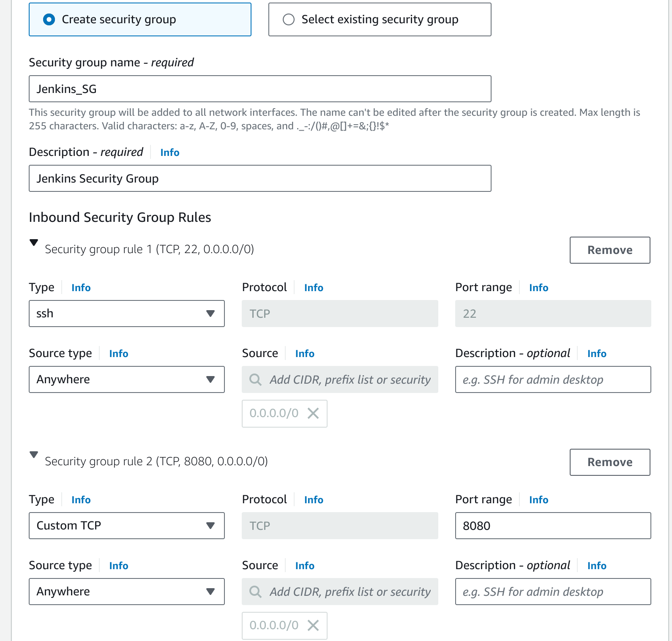Viewport: 672px width, 641px height.
Task: Click Remove button for security group rule 1
Action: coord(610,250)
